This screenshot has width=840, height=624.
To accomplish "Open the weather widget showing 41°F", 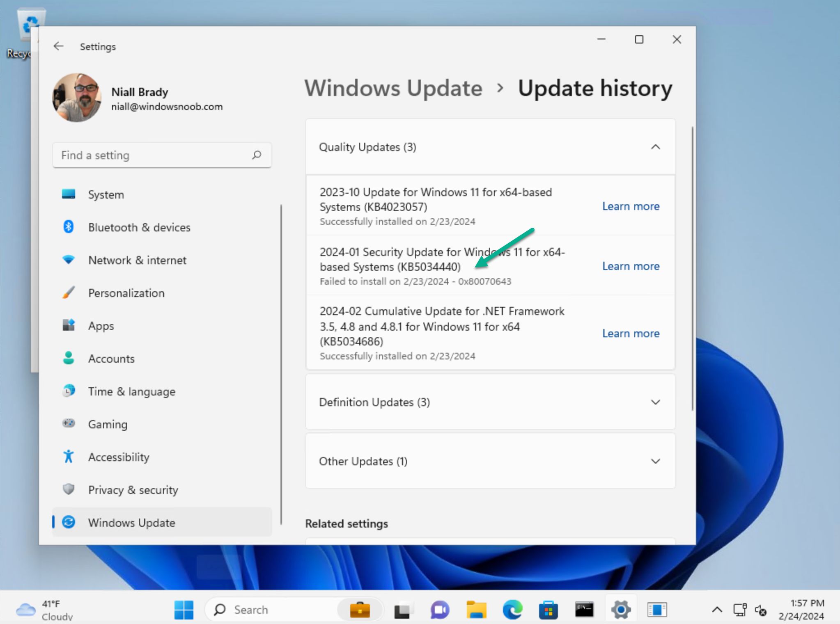I will pos(44,610).
